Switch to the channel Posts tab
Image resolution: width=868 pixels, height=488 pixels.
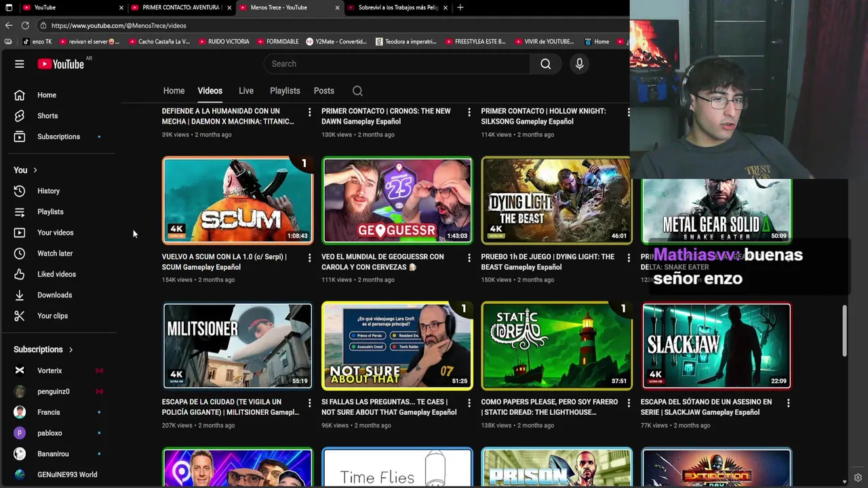coord(323,91)
